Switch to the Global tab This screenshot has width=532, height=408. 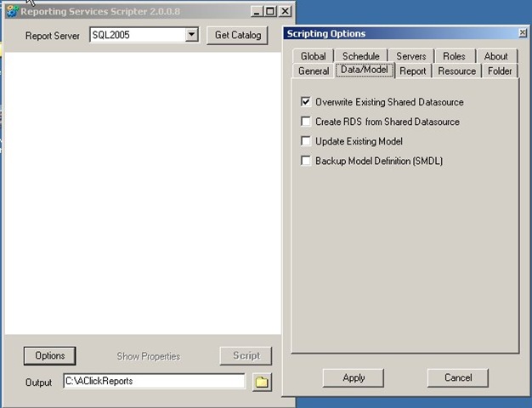tap(313, 56)
